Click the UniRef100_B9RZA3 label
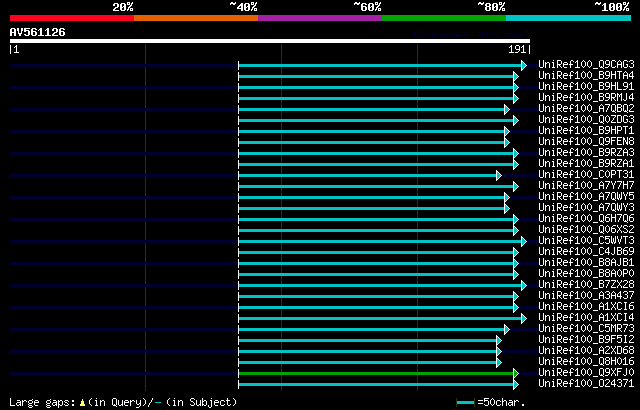Viewport: 640px width, 410px height. (x=586, y=153)
